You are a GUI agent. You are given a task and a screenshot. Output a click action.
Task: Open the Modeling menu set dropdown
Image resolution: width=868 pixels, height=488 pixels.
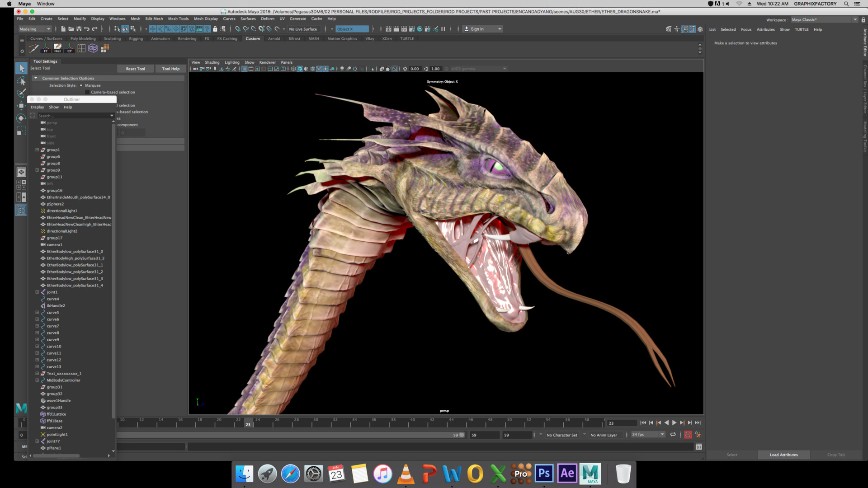(x=35, y=29)
